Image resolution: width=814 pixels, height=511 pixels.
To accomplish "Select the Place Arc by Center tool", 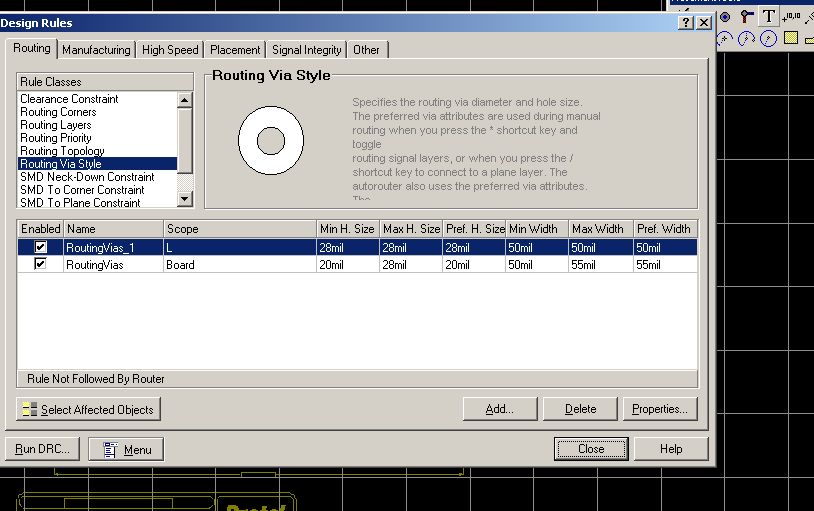I will click(x=725, y=38).
